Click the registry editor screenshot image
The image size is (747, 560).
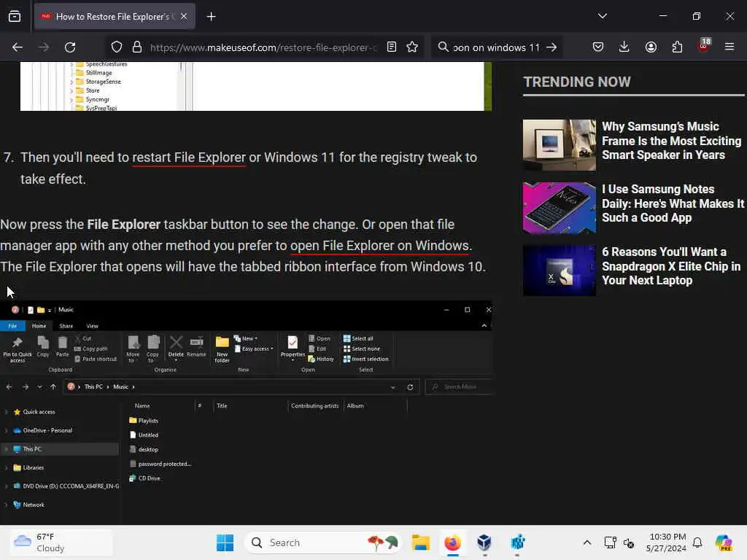point(256,86)
